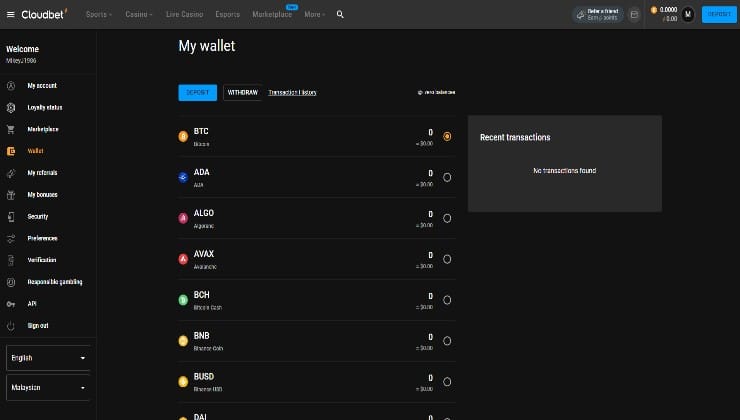Screen dimensions: 740x420
Task: Select the AVAX radio button
Action: 447,259
